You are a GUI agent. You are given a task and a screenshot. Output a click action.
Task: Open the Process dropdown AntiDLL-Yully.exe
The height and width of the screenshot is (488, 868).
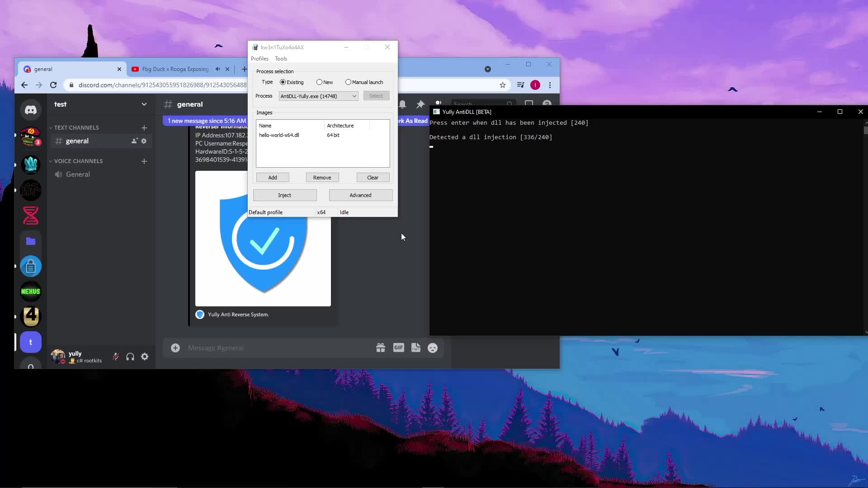[x=318, y=96]
